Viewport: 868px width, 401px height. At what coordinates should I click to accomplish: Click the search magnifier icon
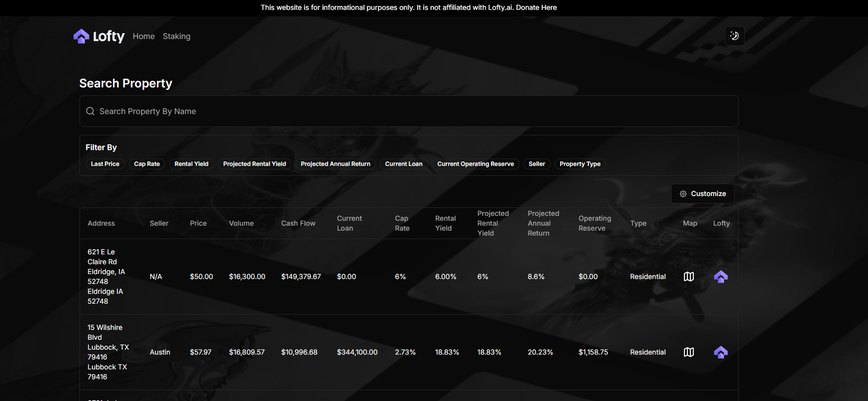pyautogui.click(x=90, y=112)
